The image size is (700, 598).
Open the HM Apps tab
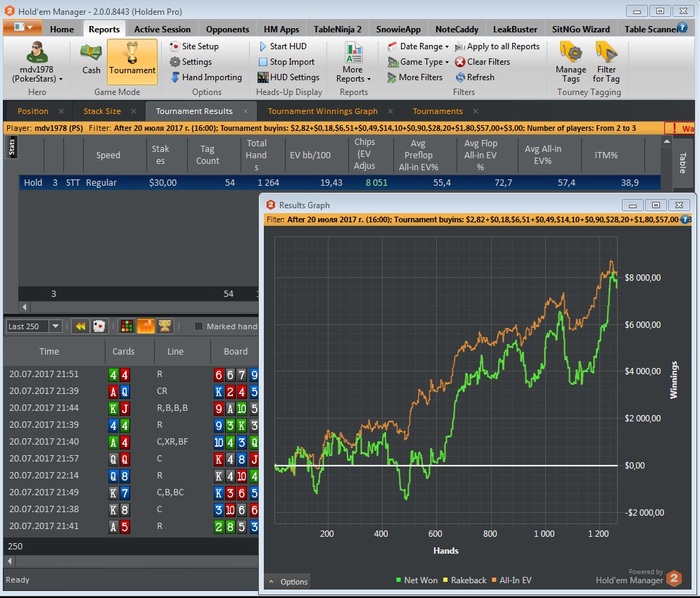281,29
